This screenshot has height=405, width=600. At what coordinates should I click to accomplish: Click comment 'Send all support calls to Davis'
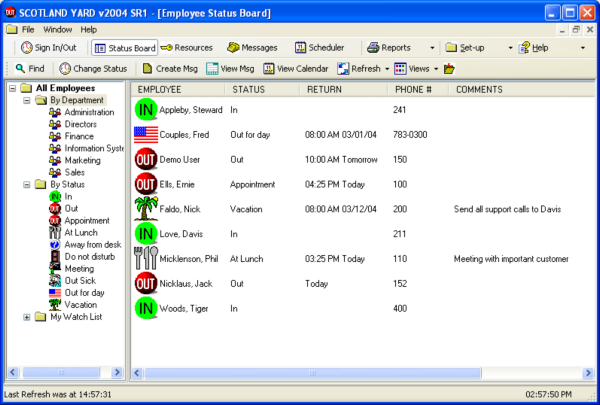(507, 209)
